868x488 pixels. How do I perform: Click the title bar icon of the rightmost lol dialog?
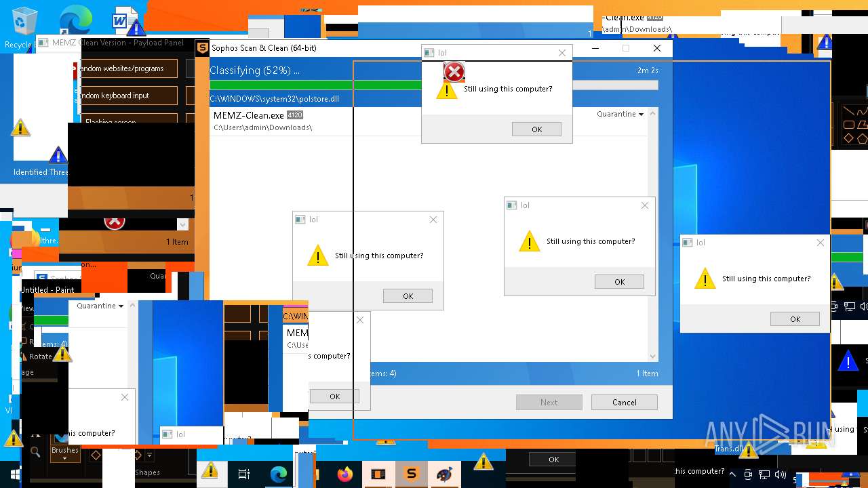[x=688, y=243]
